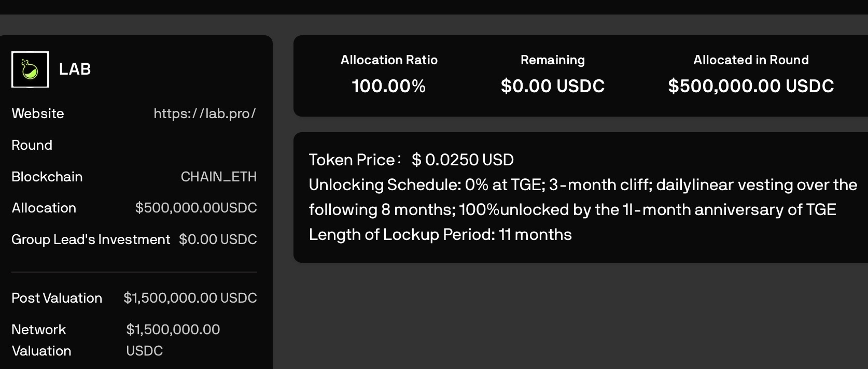Click the Allocation Ratio heading
868x369 pixels.
point(389,60)
